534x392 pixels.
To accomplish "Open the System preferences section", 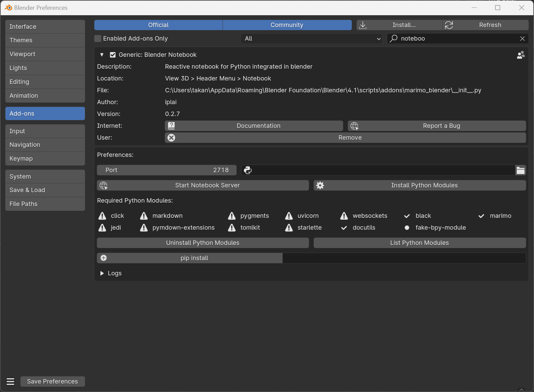I will [45, 177].
